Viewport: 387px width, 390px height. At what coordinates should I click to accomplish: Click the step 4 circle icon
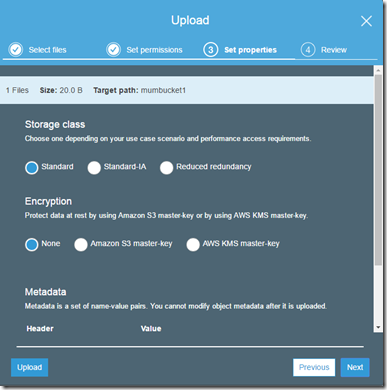308,50
